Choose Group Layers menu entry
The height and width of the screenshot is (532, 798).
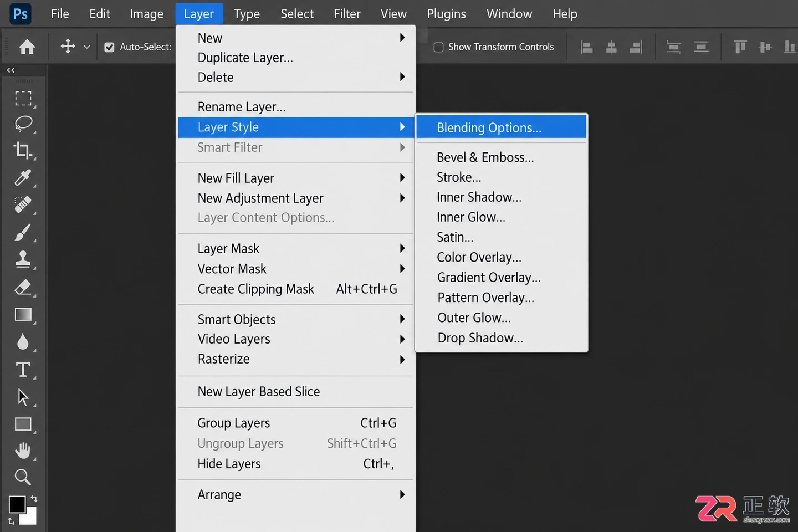295,423
